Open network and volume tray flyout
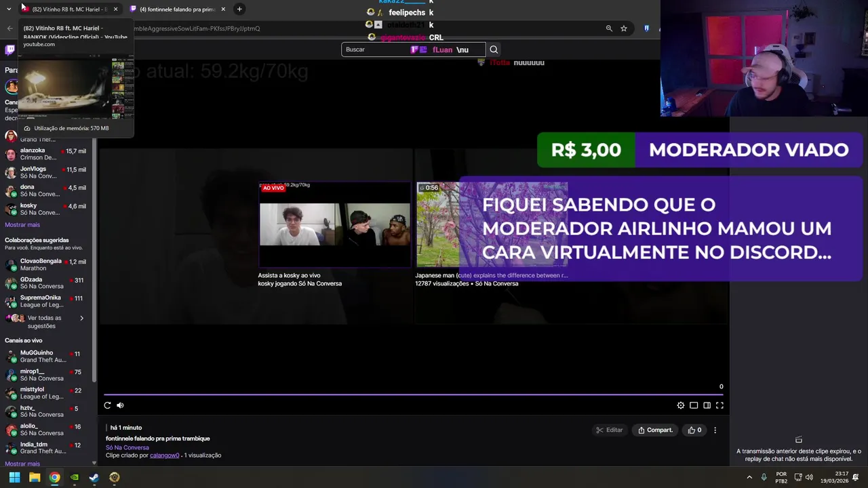This screenshot has height=488, width=868. (x=804, y=477)
